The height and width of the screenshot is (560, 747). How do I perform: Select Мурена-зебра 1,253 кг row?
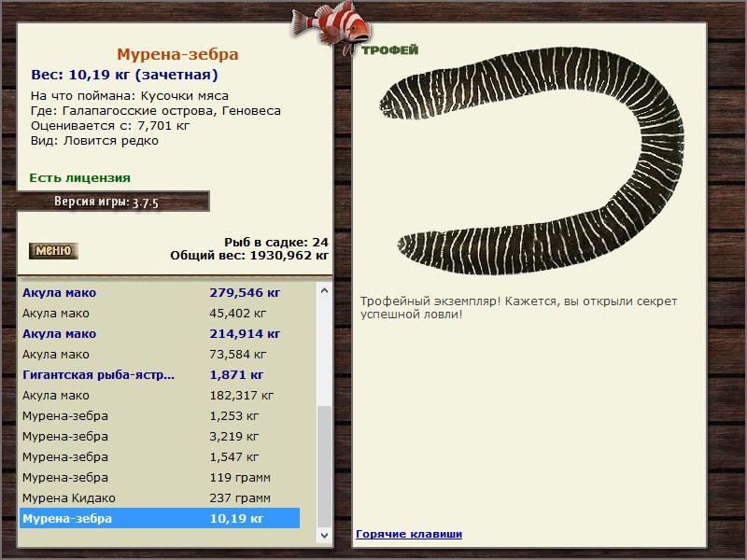point(160,415)
